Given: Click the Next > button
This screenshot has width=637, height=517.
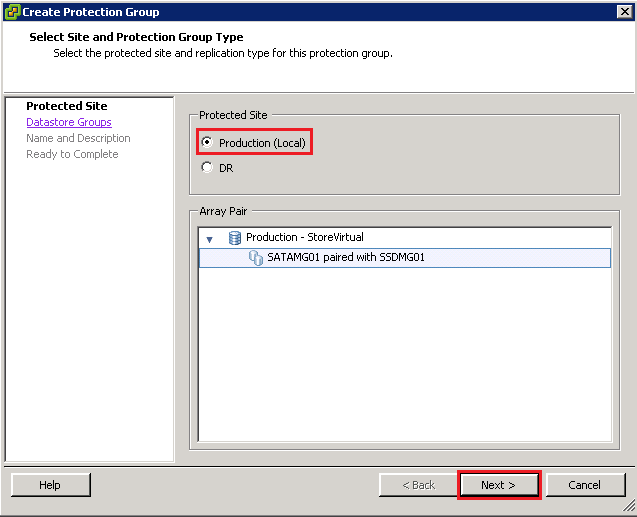Looking at the screenshot, I should point(498,485).
